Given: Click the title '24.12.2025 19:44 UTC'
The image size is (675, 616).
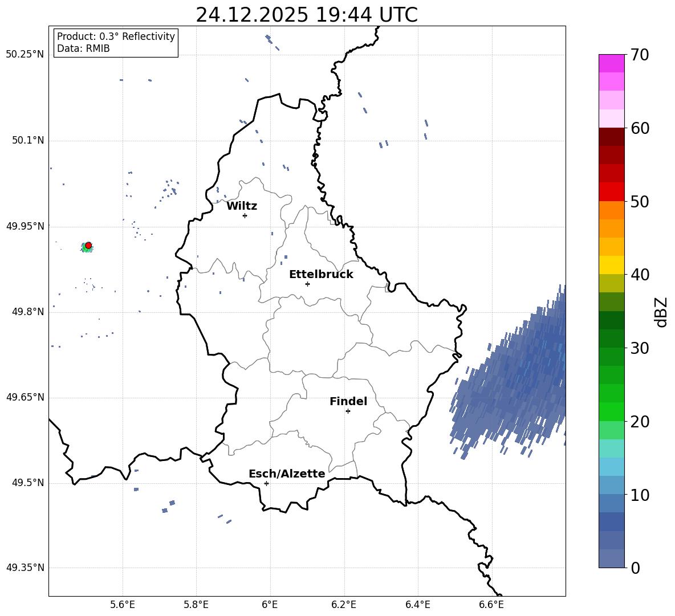Looking at the screenshot, I should [x=307, y=15].
